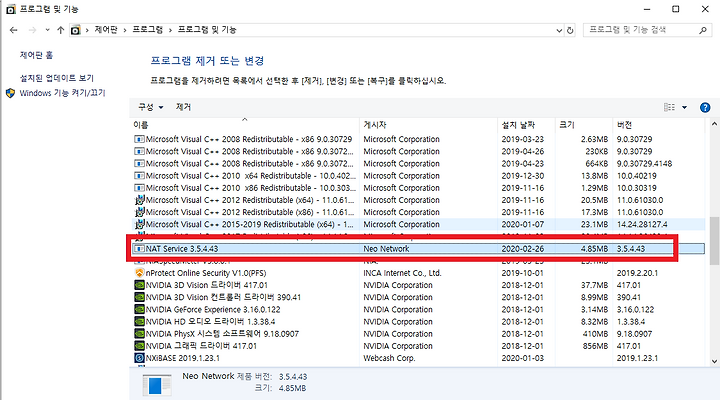Open Windows 기능 켜기/끄기 link
Screen dimensions: 720x400
pos(62,93)
